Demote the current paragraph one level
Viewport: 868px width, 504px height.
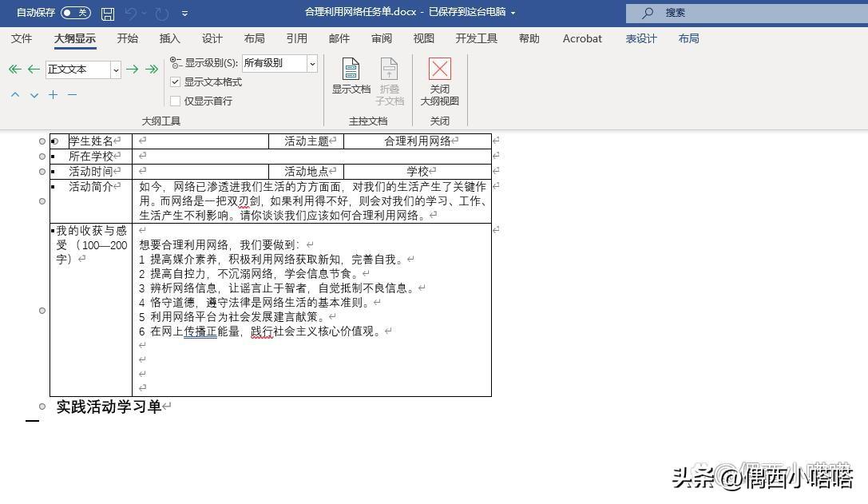[x=133, y=69]
